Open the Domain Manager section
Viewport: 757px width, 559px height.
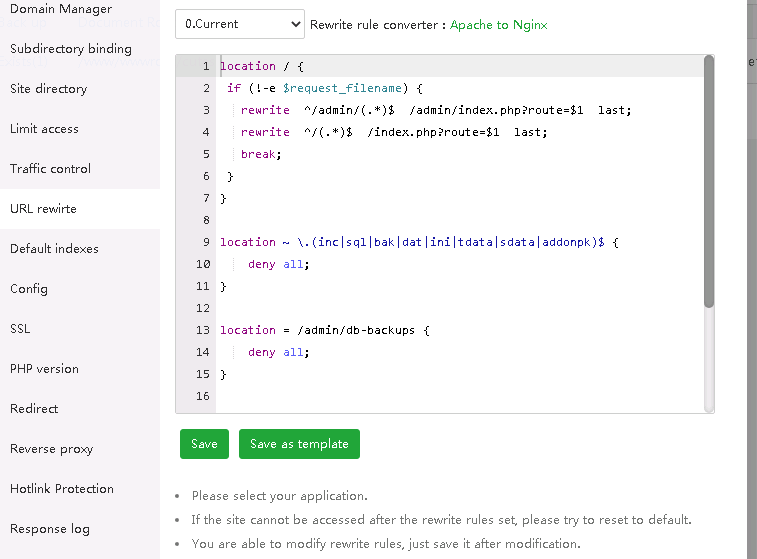pyautogui.click(x=61, y=9)
